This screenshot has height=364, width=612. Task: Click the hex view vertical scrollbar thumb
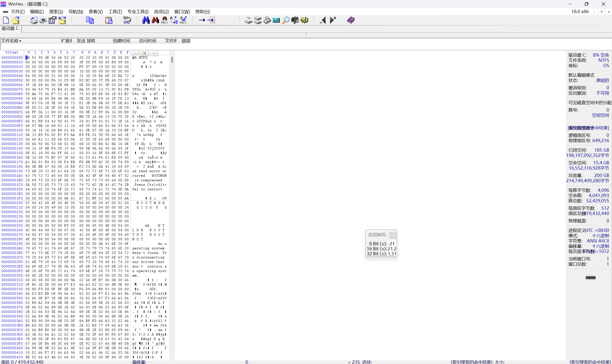pos(172,60)
